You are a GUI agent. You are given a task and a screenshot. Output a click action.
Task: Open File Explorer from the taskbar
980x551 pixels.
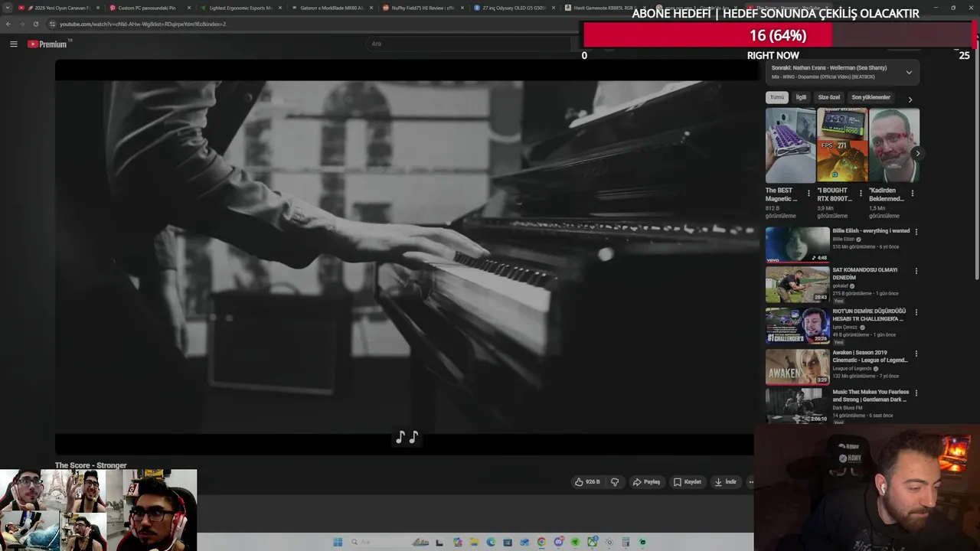(x=475, y=543)
